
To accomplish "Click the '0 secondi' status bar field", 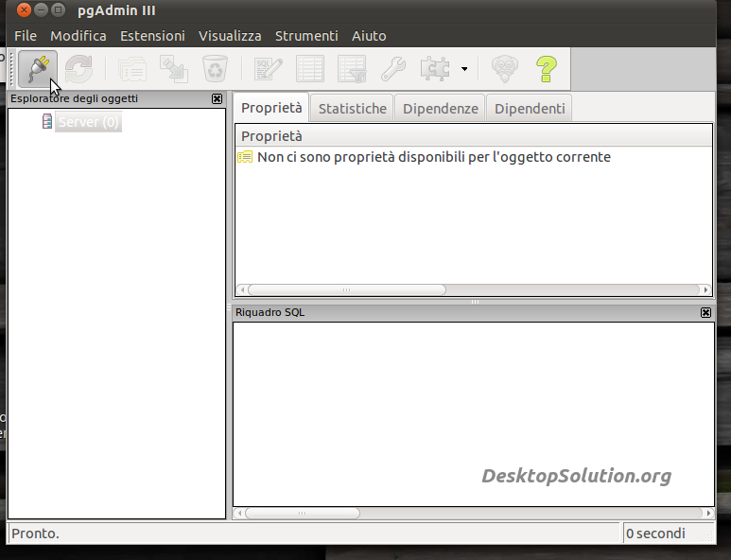I will (x=668, y=533).
